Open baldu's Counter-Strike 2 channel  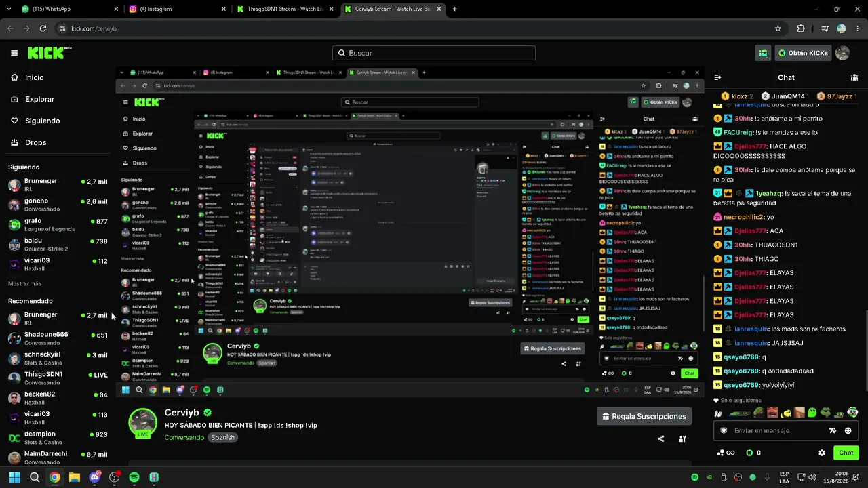click(58, 243)
